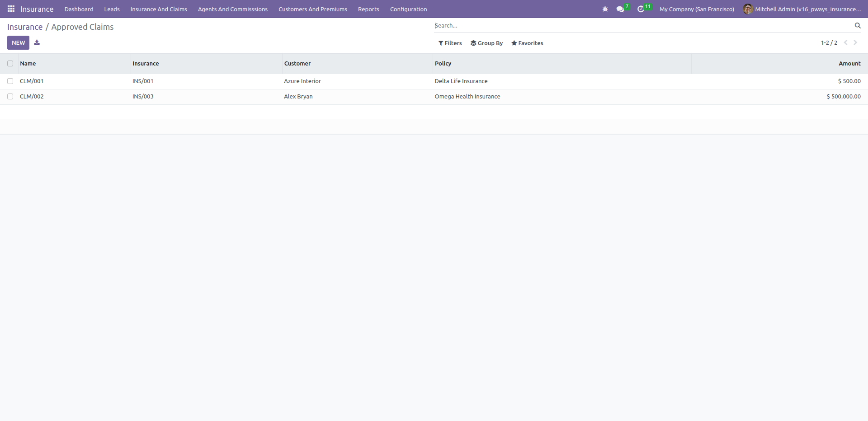Open the conversations chat icon
The image size is (868, 421).
(x=620, y=9)
